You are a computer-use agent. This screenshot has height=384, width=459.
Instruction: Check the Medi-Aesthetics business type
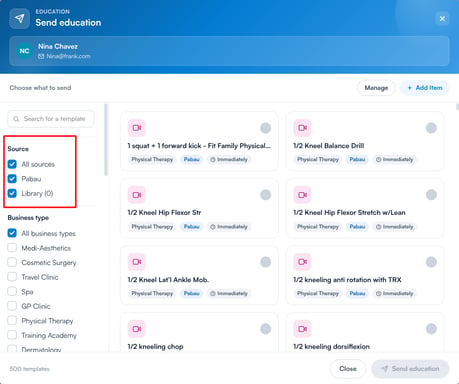pos(12,248)
